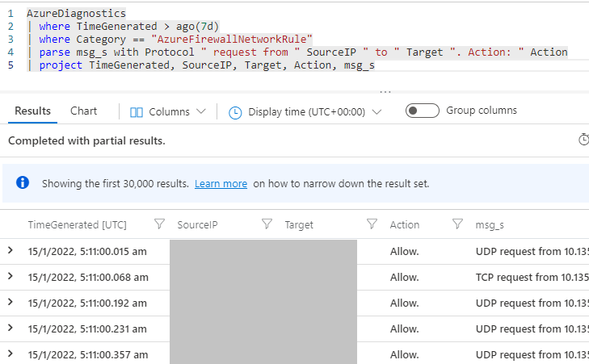Open filter for TimeGenerated column
Image resolution: width=589 pixels, height=364 pixels.
click(159, 224)
